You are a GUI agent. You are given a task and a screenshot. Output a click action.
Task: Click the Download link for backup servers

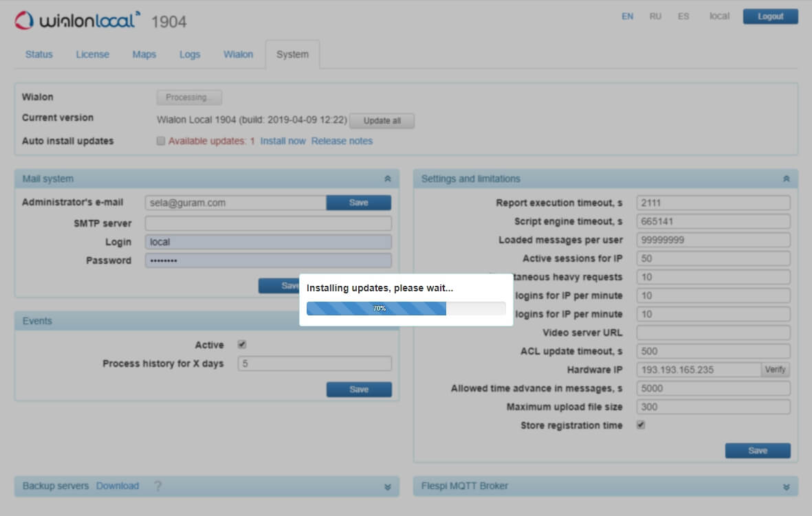click(118, 486)
